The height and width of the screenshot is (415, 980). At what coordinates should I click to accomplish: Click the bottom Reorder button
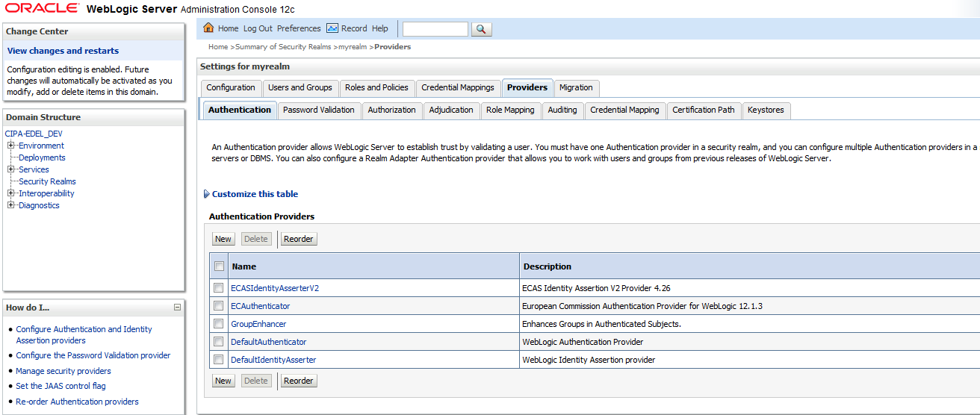(x=299, y=381)
